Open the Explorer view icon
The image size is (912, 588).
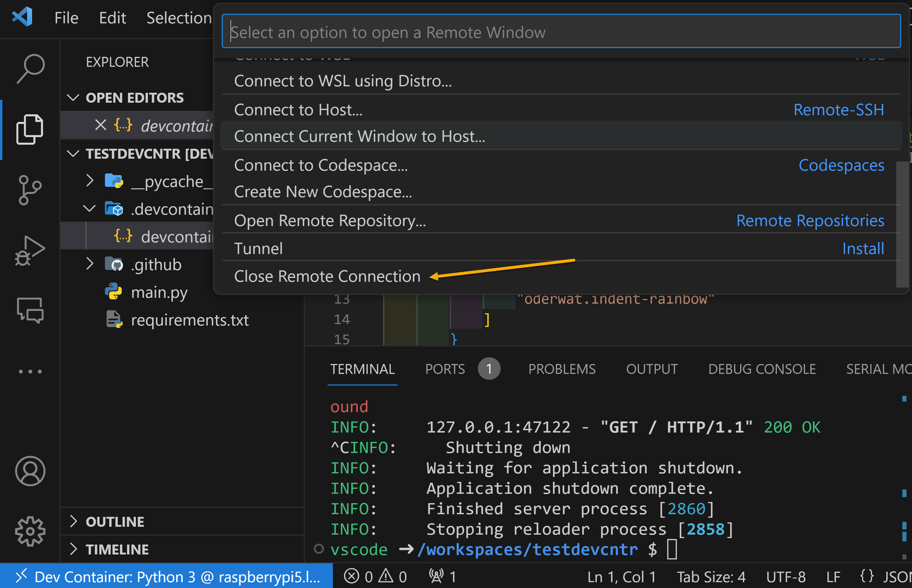tap(30, 129)
